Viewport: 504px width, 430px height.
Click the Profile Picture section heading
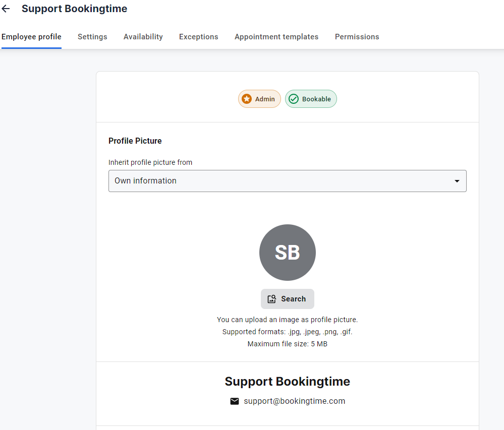click(x=135, y=141)
